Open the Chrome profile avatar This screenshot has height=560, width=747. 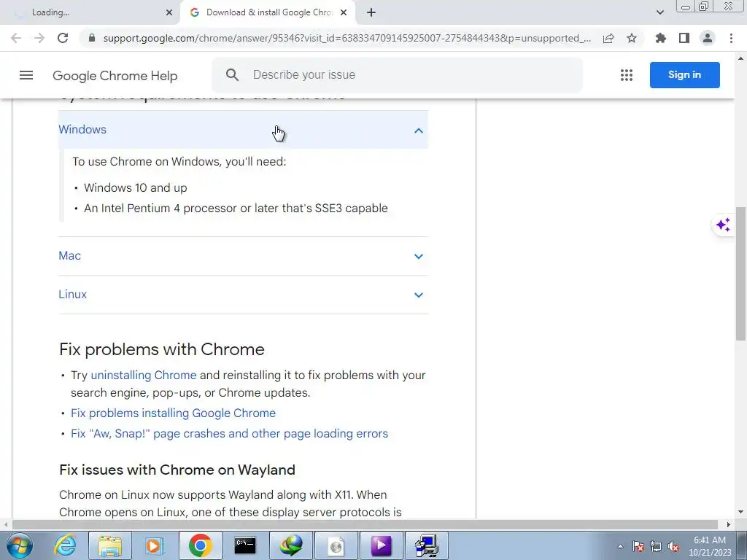pos(708,38)
